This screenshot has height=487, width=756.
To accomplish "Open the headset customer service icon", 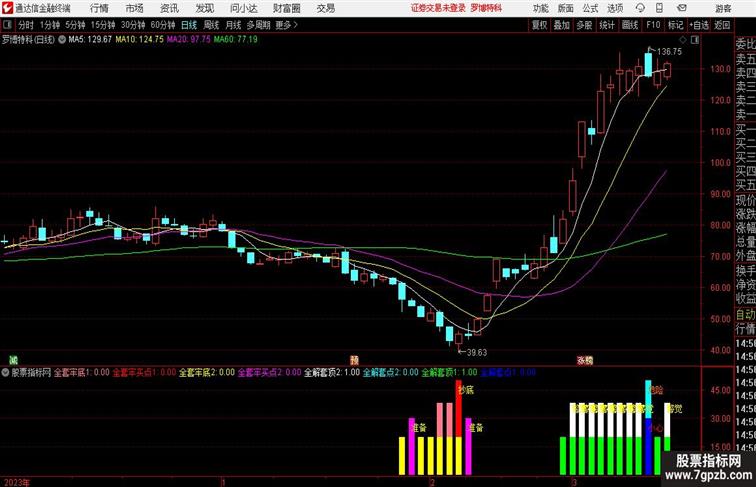I will pos(640,8).
